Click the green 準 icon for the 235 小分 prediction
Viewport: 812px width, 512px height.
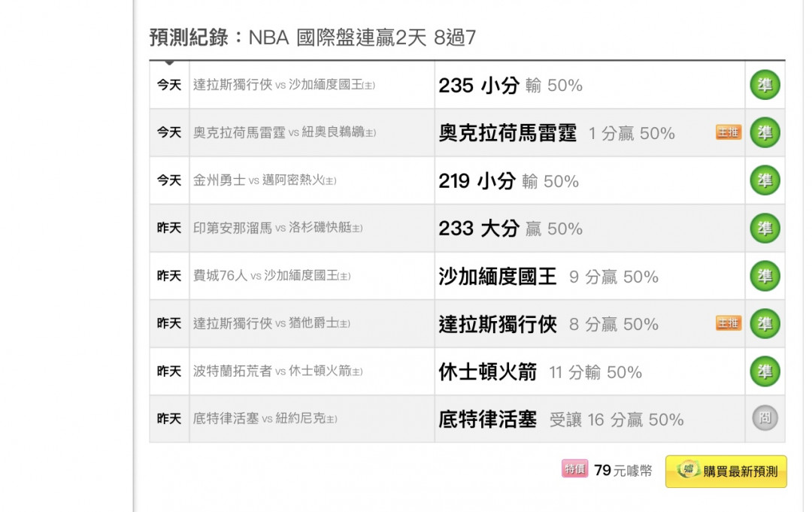[x=765, y=85]
